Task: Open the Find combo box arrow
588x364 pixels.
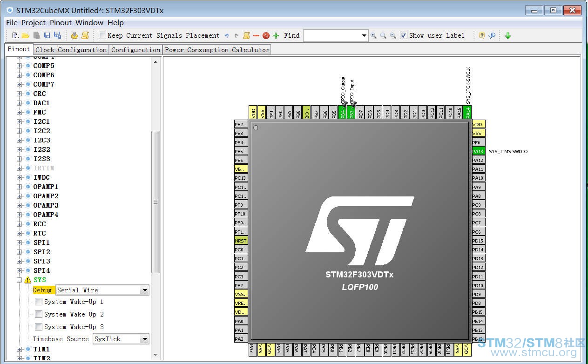Action: [x=364, y=35]
